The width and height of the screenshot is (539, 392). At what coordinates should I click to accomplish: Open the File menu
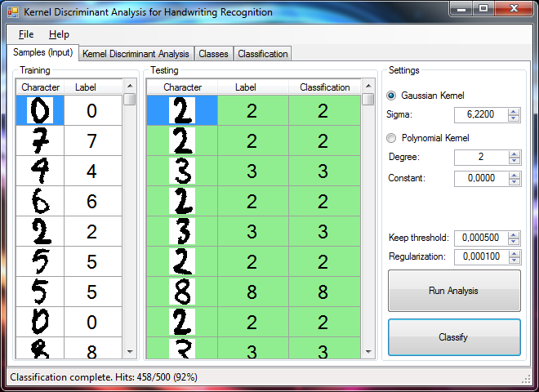pyautogui.click(x=26, y=34)
